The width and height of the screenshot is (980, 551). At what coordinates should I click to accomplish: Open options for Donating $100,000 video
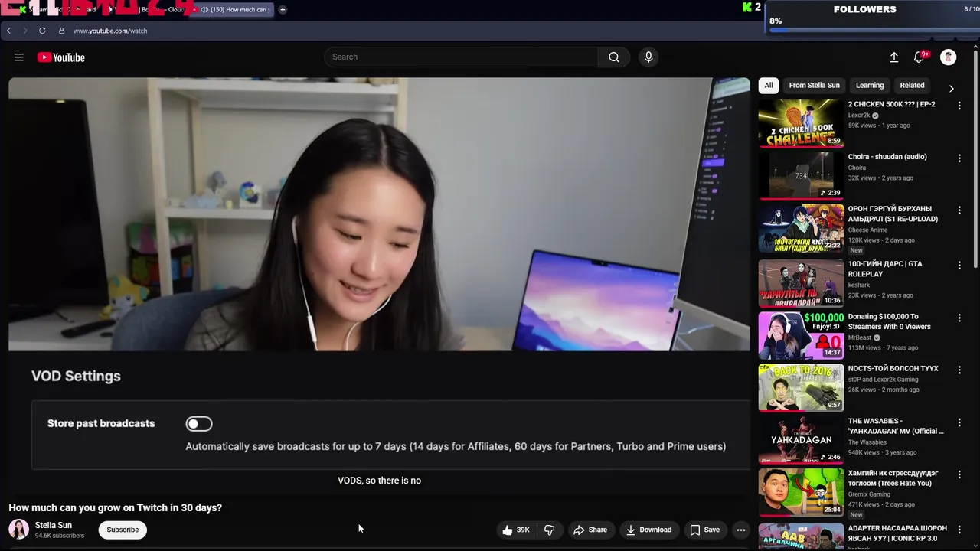coord(959,318)
